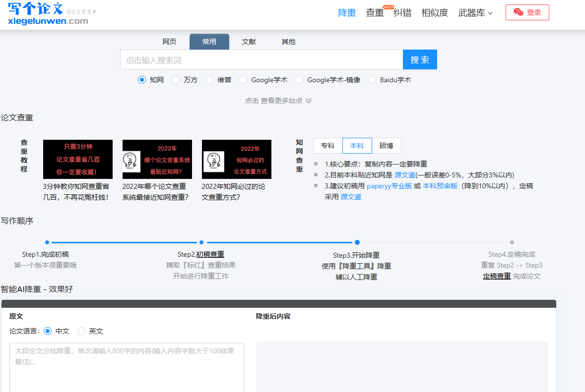Click the 降重后内容 output area
Image resolution: width=585 pixels, height=392 pixels.
[402, 367]
